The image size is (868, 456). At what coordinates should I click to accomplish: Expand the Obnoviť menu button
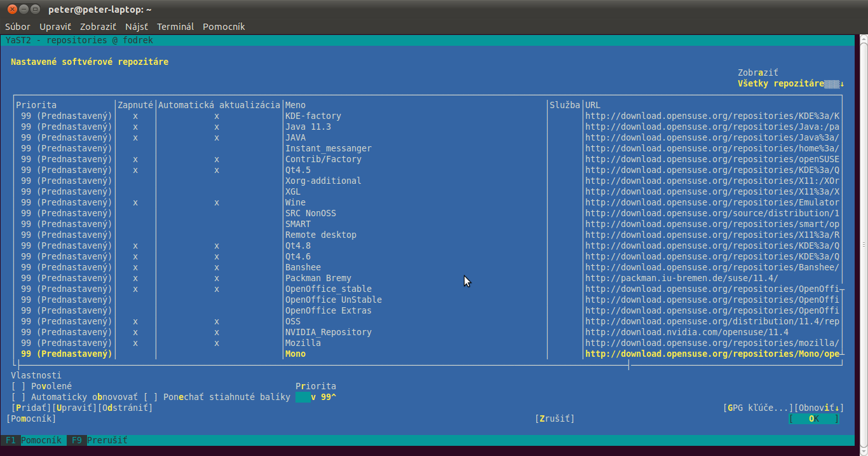click(x=819, y=408)
